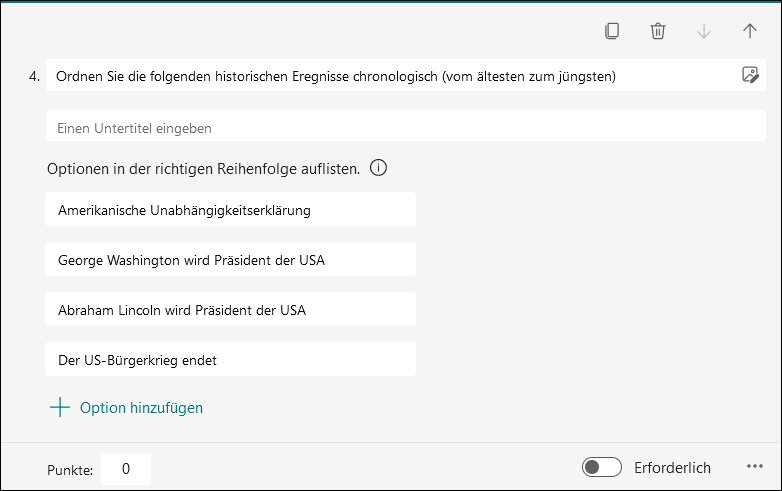Select option George Washington wird Präsident
782x491 pixels.
click(230, 259)
